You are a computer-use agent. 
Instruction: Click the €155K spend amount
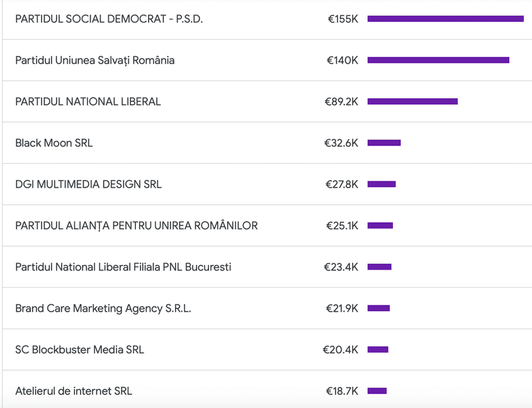[342, 19]
